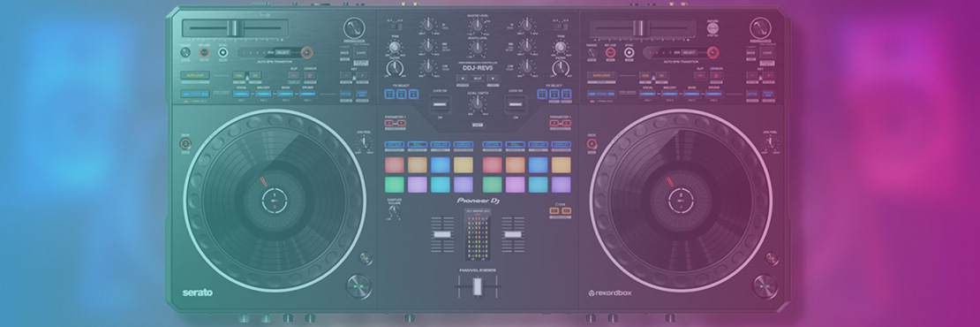Screen dimensions: 980x327
Task: Toggle the left deck SYNC button
Action: pyautogui.click(x=223, y=53)
